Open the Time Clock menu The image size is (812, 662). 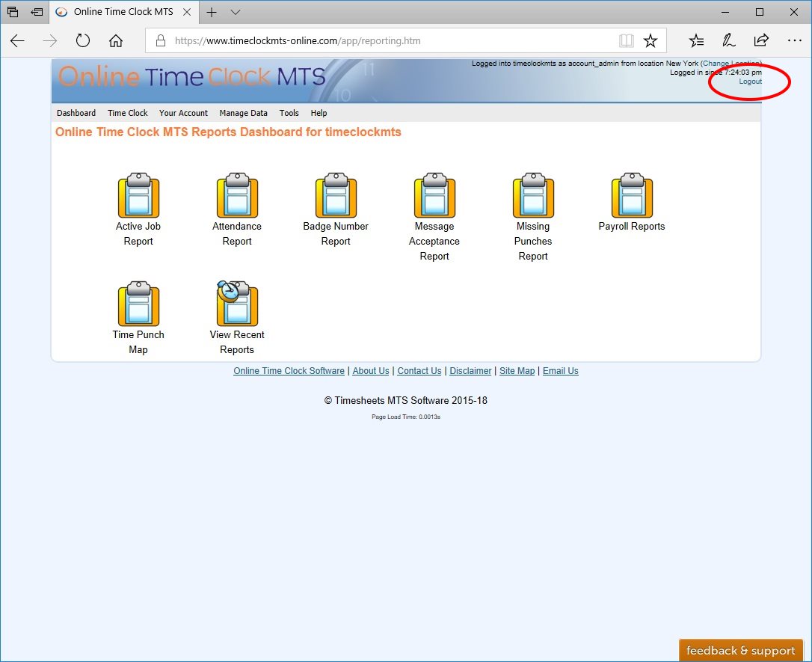click(x=127, y=113)
